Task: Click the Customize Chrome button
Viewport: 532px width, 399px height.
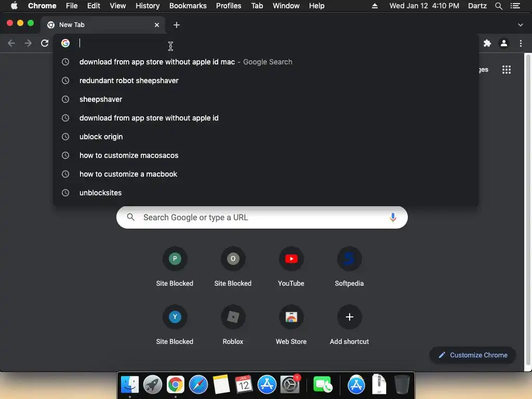Action: pyautogui.click(x=473, y=355)
